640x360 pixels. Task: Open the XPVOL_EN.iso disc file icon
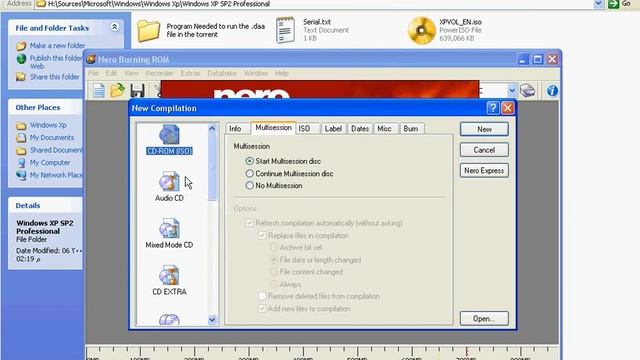click(422, 30)
